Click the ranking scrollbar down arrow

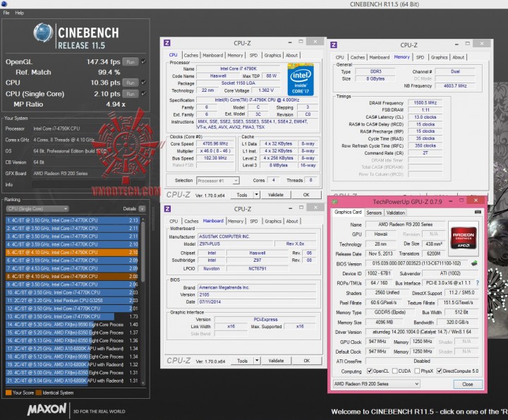[143, 383]
